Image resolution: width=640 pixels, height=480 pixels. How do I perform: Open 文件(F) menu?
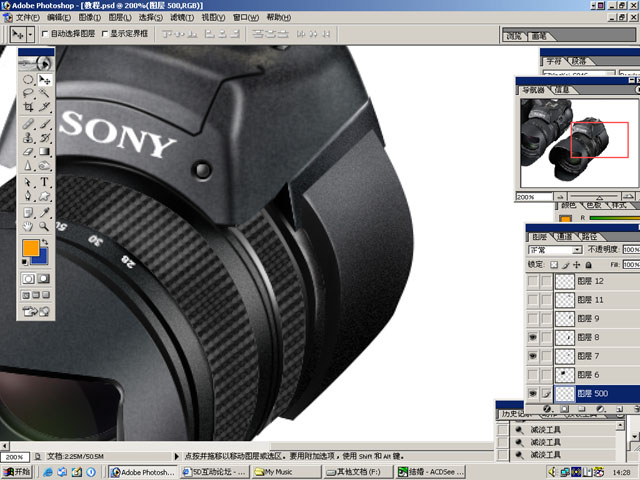pyautogui.click(x=27, y=18)
